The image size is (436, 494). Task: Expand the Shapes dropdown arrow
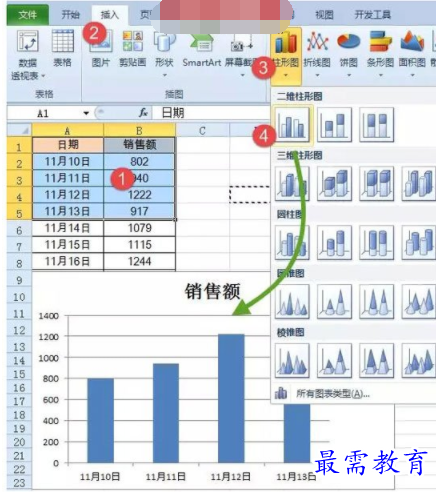pyautogui.click(x=165, y=75)
